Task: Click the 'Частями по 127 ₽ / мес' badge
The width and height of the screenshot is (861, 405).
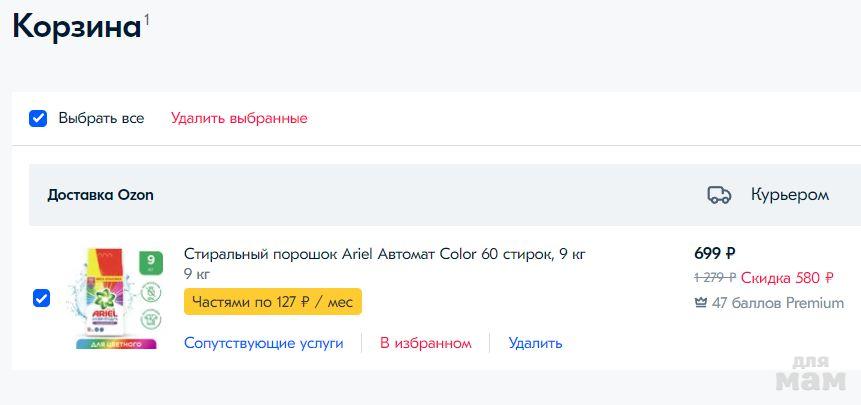Action: (272, 302)
